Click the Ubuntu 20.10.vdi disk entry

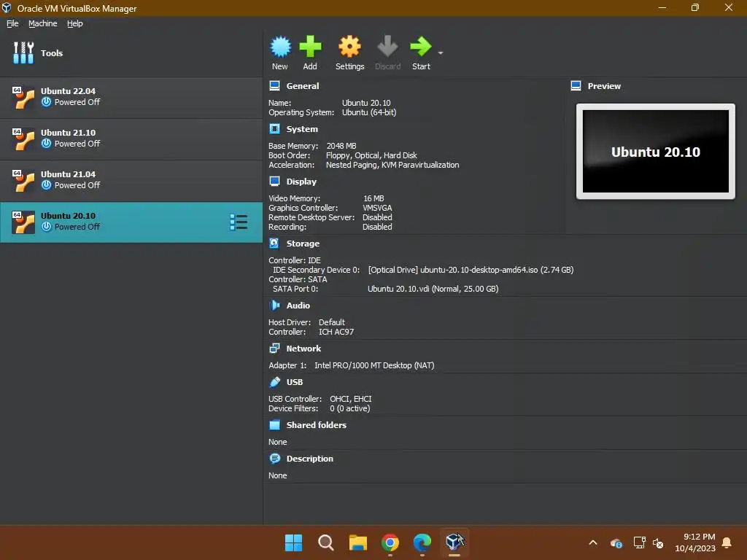click(x=433, y=289)
